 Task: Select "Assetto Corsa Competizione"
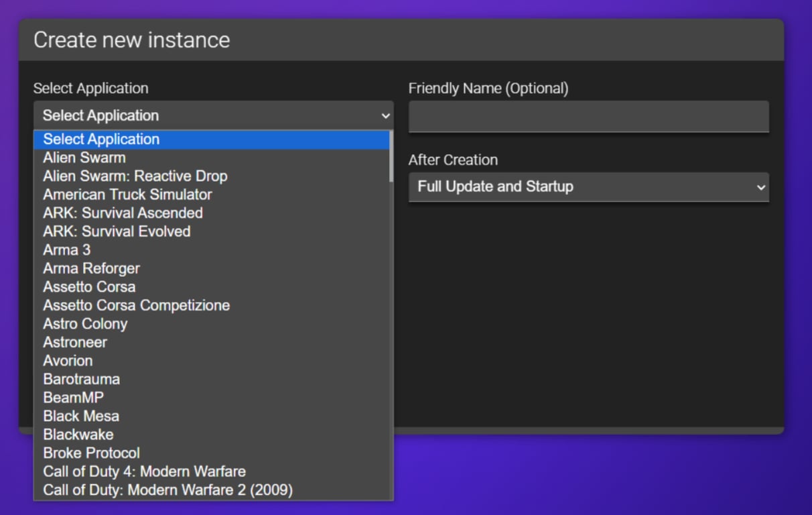136,305
